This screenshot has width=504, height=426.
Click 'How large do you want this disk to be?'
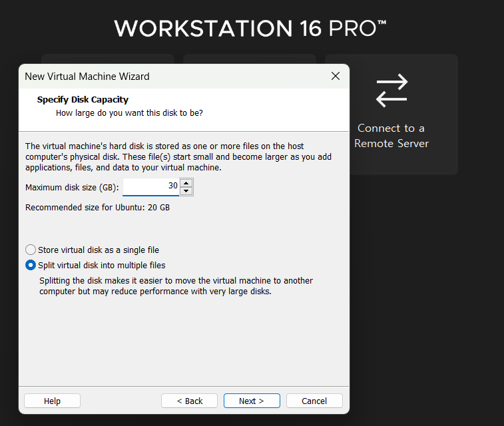click(129, 113)
